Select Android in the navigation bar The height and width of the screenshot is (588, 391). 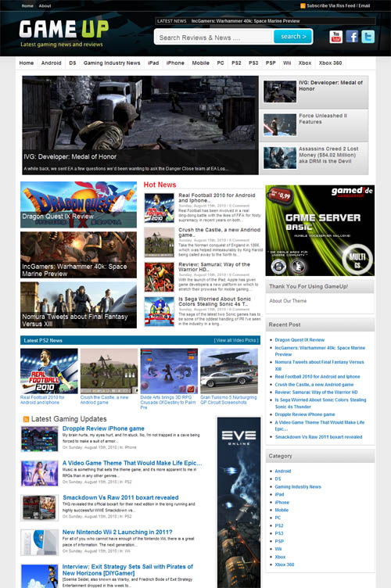52,63
